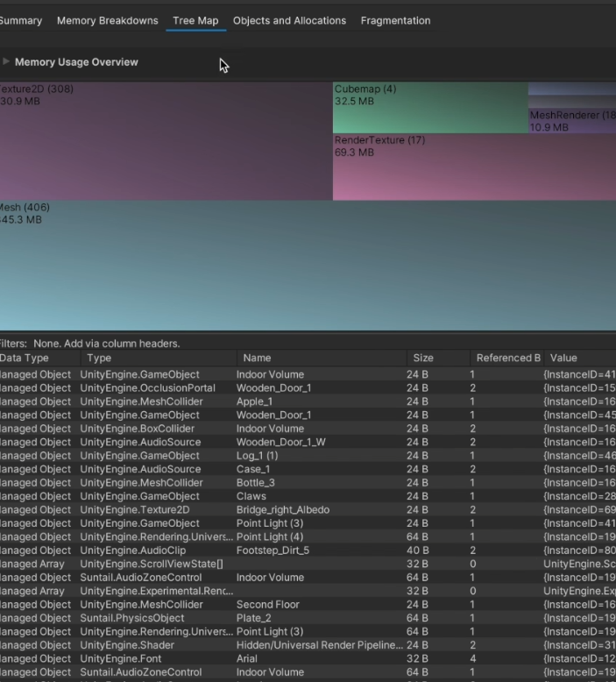Click the UnityEngine.OcclusionPortal type cell
Screen dimensions: 616x682
point(147,388)
